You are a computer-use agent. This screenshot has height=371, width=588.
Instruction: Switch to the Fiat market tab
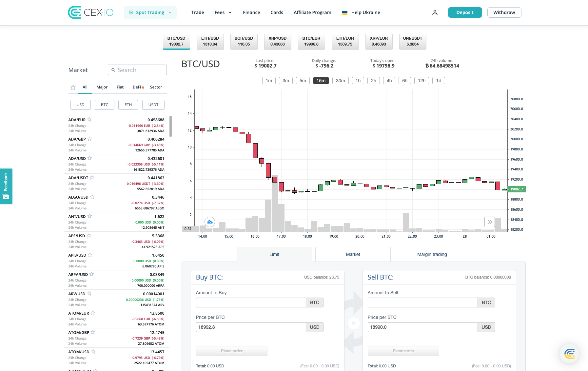[x=120, y=87]
